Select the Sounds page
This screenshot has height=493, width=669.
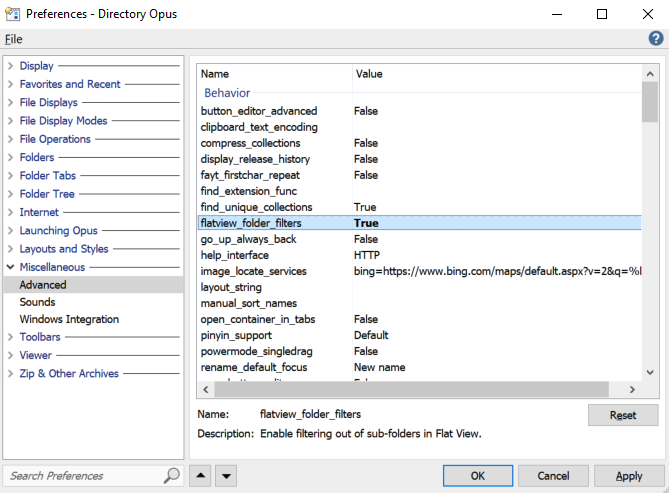click(x=93, y=302)
